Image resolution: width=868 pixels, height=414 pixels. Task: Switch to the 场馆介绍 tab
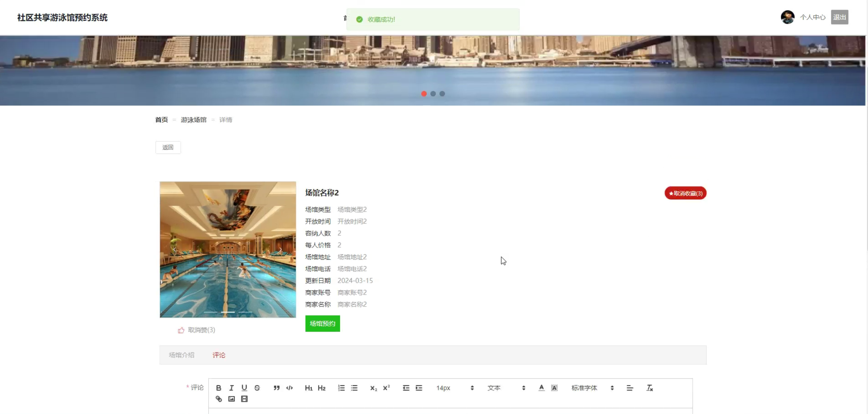tap(181, 355)
